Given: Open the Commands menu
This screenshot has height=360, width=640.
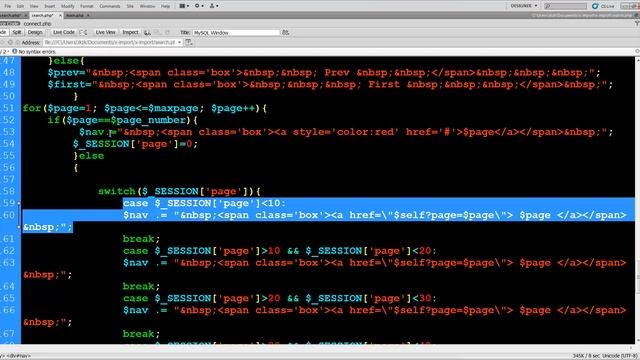Looking at the screenshot, I should pyautogui.click(x=110, y=6).
